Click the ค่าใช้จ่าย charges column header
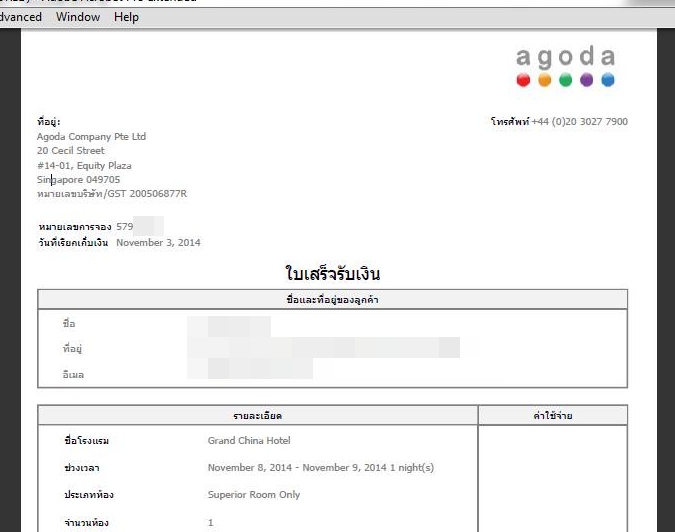The height and width of the screenshot is (532, 675). pyautogui.click(x=553, y=416)
